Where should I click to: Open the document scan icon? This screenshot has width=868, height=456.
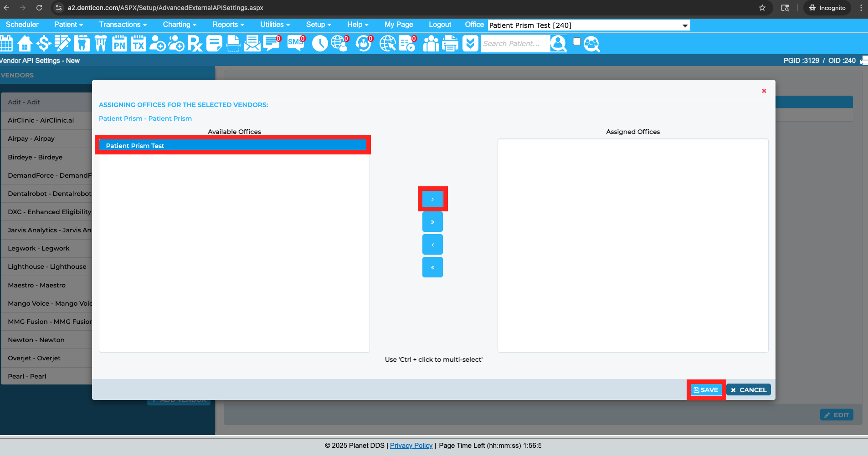pos(233,44)
